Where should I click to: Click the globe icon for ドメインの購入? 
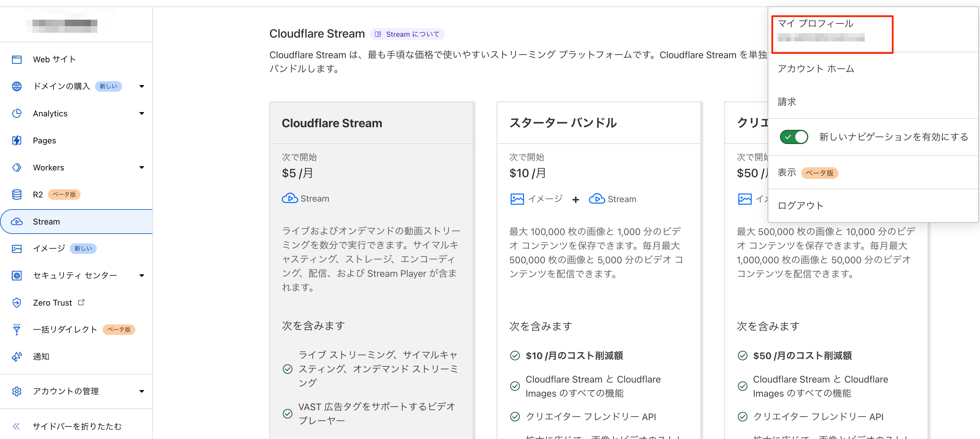point(17,86)
